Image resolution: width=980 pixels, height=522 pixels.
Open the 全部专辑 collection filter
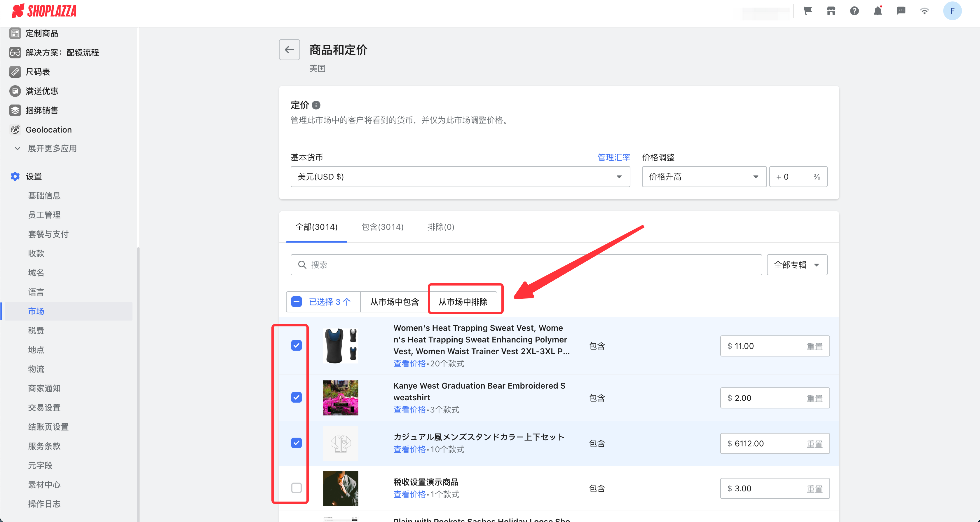point(797,265)
